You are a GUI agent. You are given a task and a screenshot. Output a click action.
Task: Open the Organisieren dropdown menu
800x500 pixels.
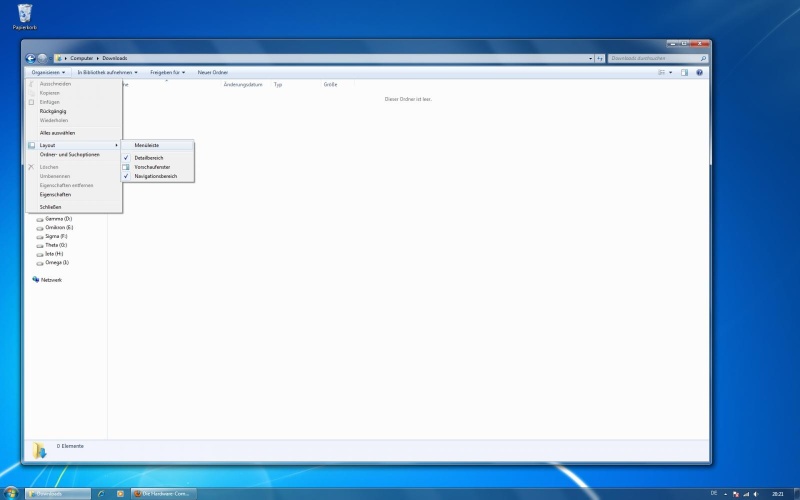pos(48,72)
